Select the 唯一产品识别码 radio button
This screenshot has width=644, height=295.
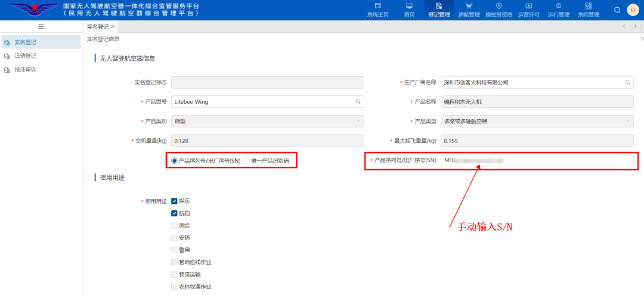[247, 161]
